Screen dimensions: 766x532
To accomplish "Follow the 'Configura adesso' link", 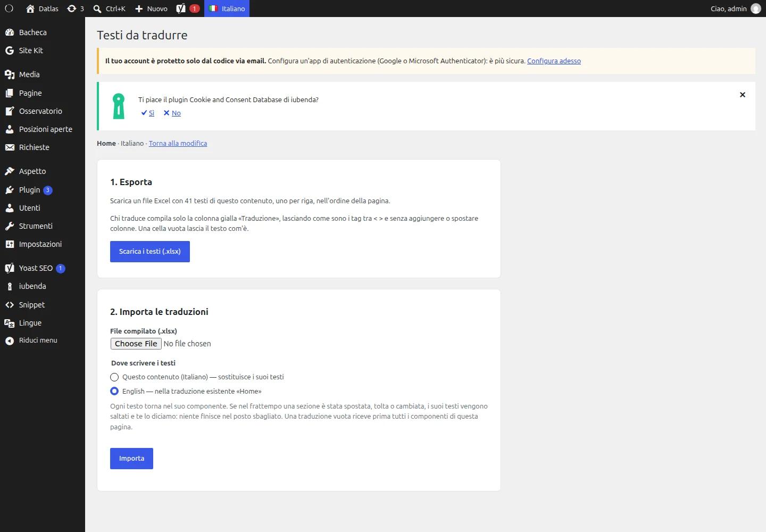I will [x=554, y=61].
